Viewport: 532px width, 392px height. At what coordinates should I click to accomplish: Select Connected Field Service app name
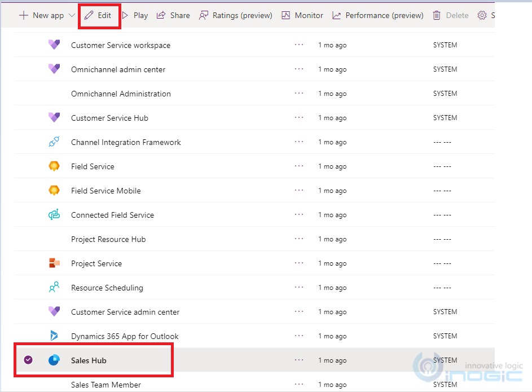(112, 215)
